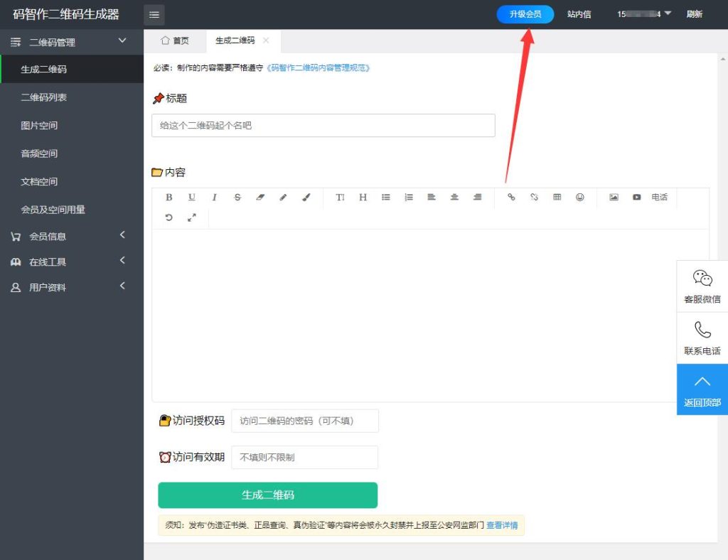
Task: Click the 升级会员 upgrade button
Action: [x=525, y=14]
